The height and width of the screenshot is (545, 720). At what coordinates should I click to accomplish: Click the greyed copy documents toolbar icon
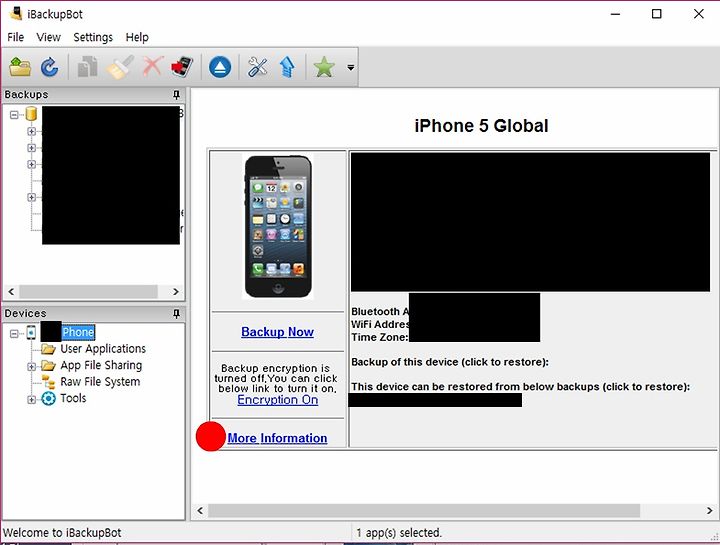(88, 67)
